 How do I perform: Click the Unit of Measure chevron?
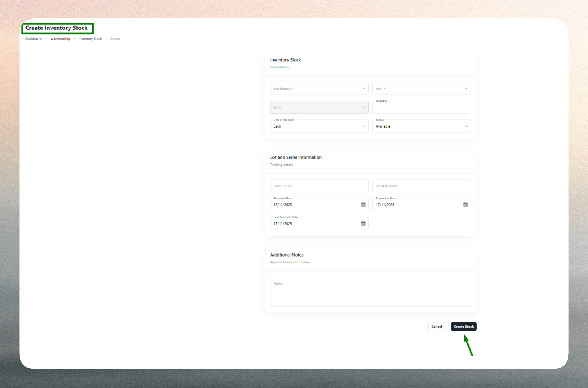tap(364, 126)
